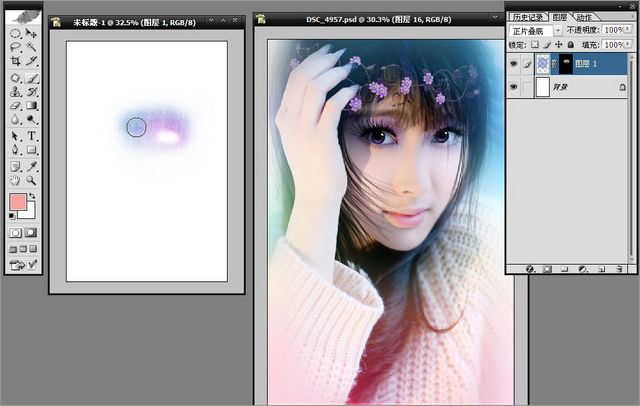Swap foreground and background colors

point(32,196)
